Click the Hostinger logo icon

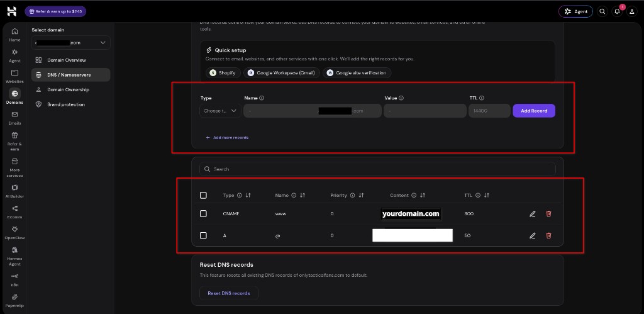pyautogui.click(x=11, y=11)
